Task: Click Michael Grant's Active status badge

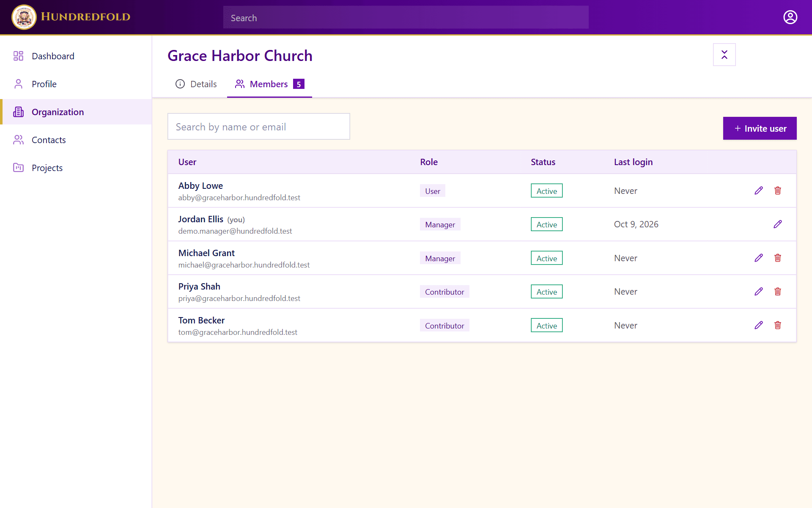Action: tap(546, 258)
